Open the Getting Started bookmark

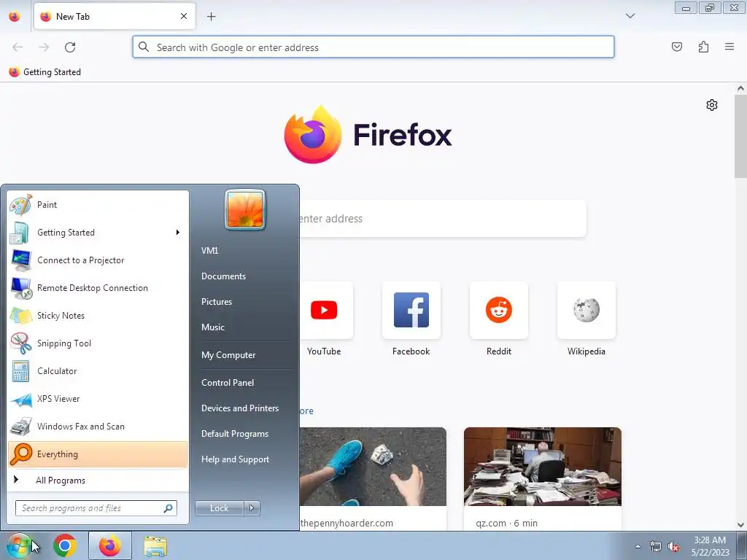pos(45,72)
